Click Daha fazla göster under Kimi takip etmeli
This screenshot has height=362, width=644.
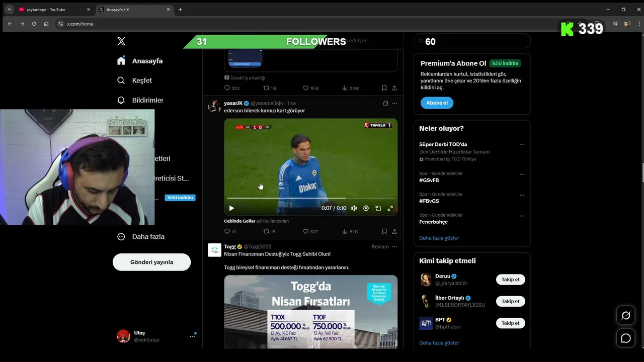439,343
